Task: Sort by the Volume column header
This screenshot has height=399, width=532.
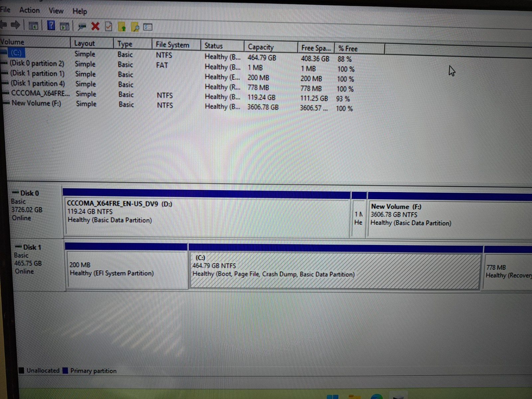Action: tap(35, 42)
